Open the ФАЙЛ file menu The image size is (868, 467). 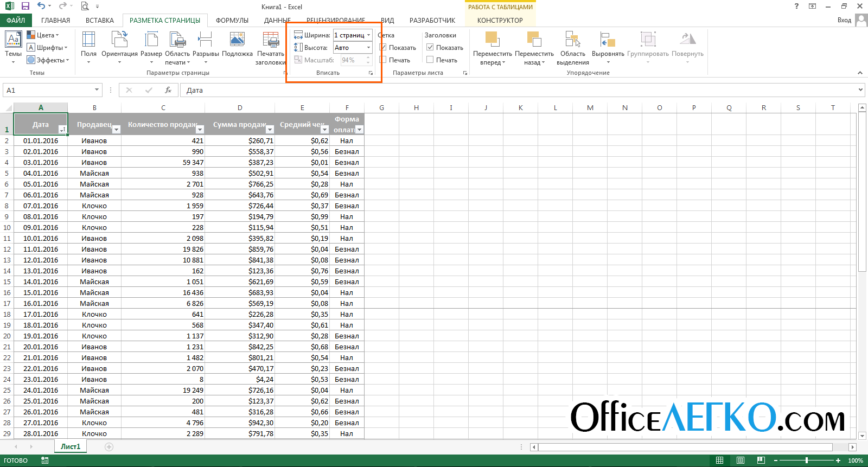tap(16, 20)
